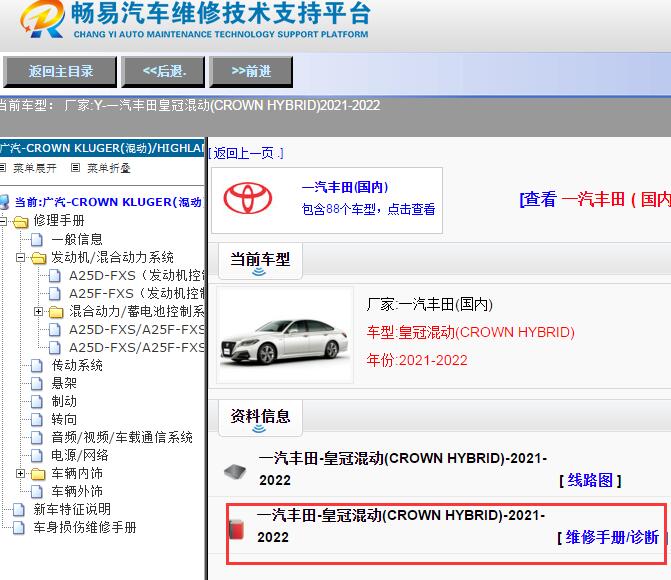The height and width of the screenshot is (580, 671).
Task: Click the 发动机/混合动力系统 folder icon
Action: [39, 258]
